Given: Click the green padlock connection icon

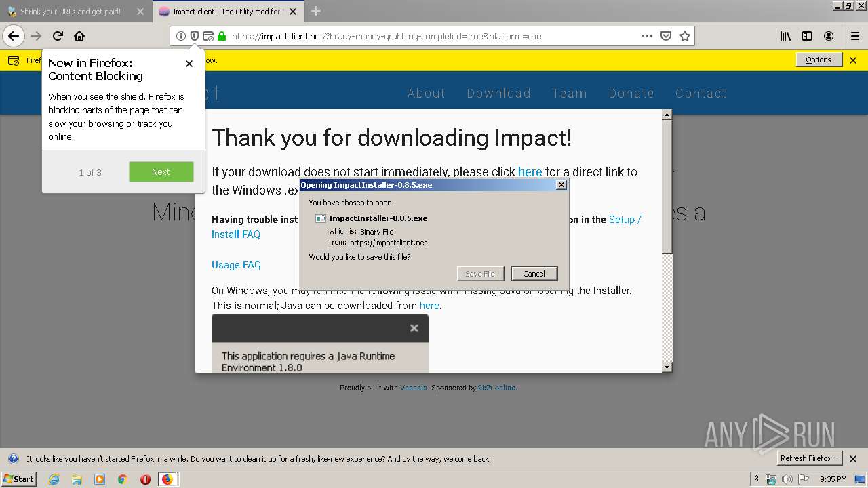Looking at the screenshot, I should pyautogui.click(x=221, y=36).
